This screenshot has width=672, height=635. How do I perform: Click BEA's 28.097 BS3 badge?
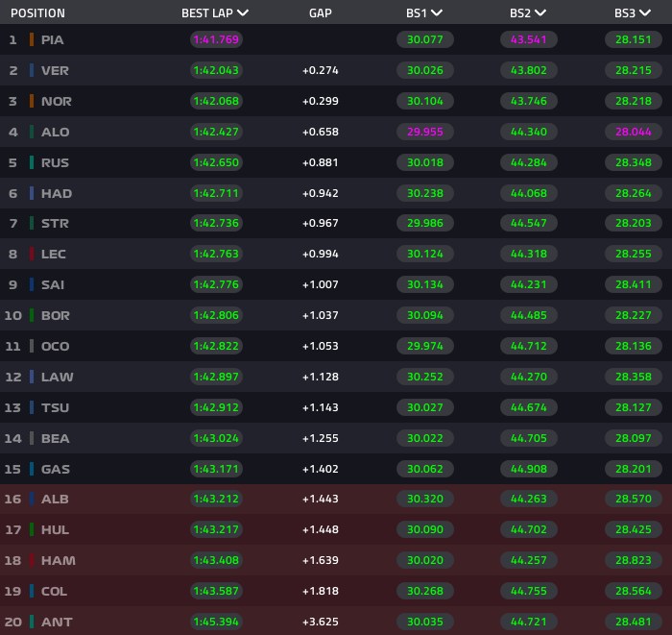(x=633, y=438)
